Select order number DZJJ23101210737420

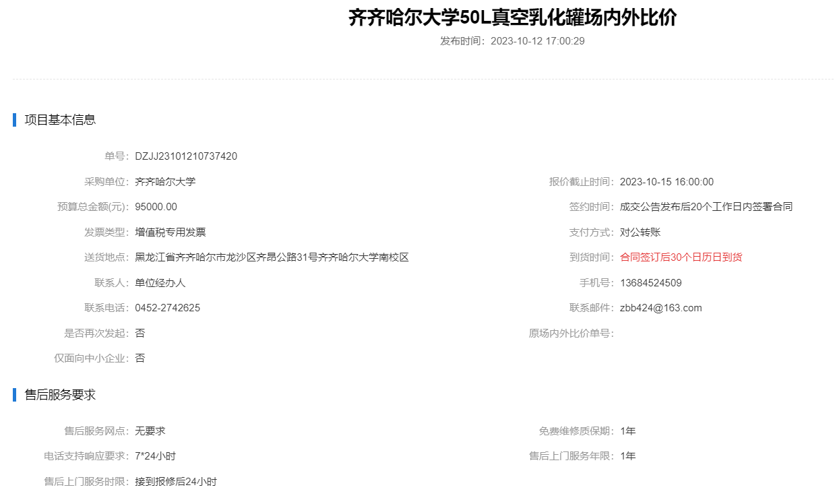[x=186, y=156]
